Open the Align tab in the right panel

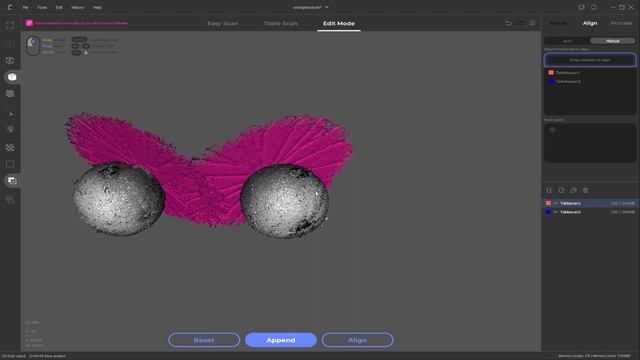point(590,23)
